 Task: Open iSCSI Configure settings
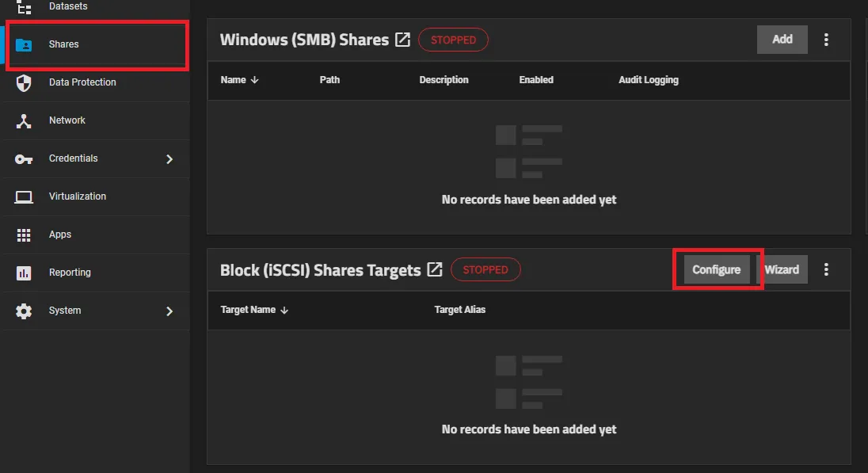[x=717, y=269]
